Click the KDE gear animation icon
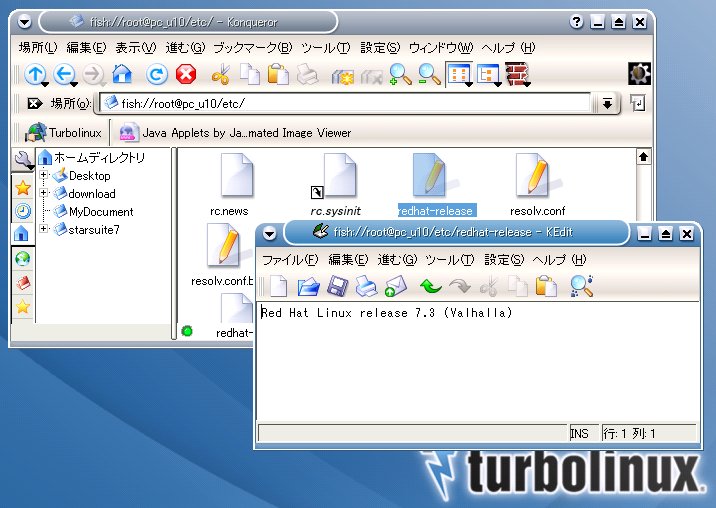716x508 pixels. coord(639,74)
